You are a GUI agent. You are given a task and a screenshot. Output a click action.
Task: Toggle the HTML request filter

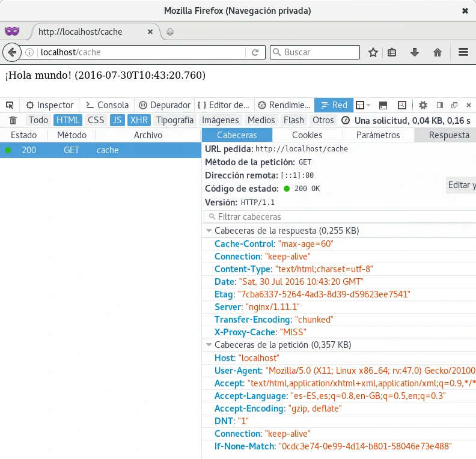click(68, 120)
